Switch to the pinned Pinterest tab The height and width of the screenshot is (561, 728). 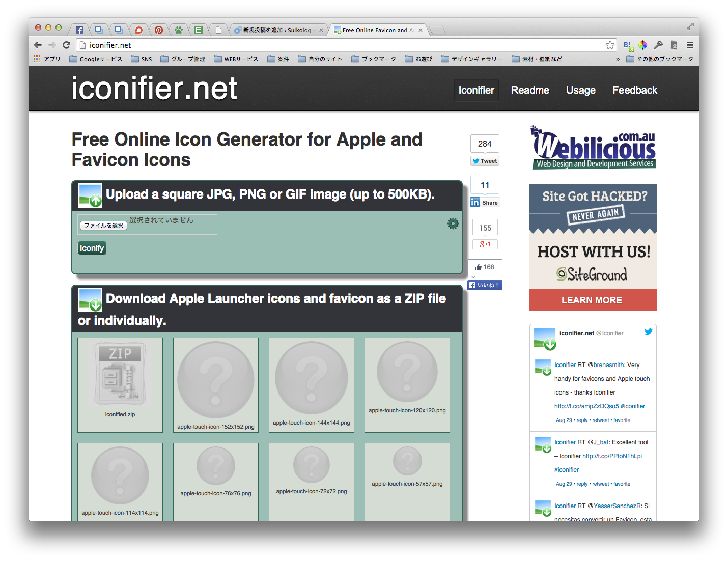tap(159, 30)
